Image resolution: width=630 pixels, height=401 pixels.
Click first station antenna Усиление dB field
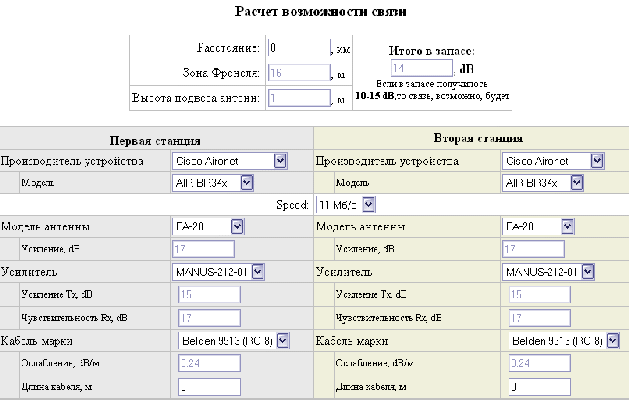pyautogui.click(x=204, y=249)
